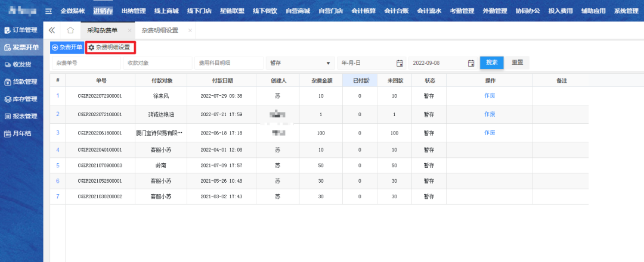Click 作废 link for 徐来风 row
This screenshot has width=644, height=262.
click(490, 95)
